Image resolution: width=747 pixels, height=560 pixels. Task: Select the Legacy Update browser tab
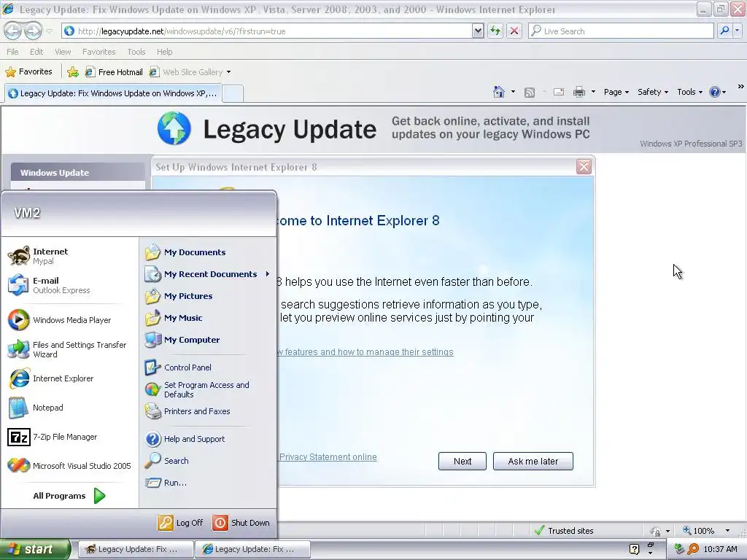113,93
